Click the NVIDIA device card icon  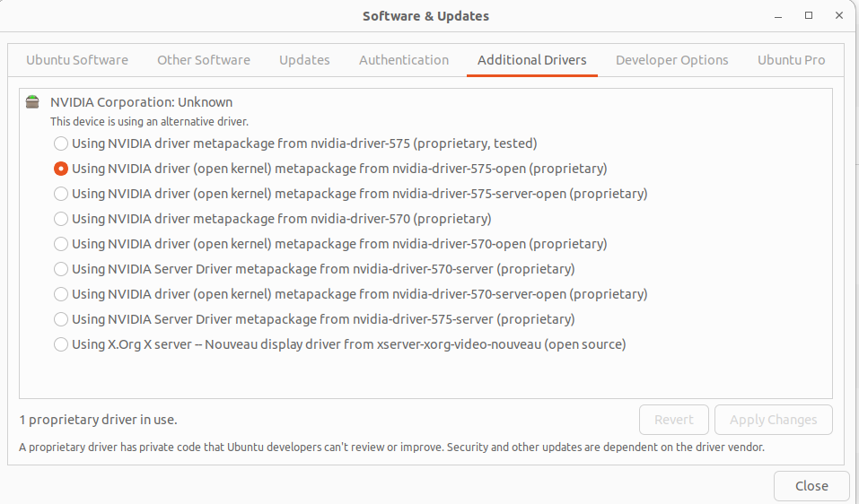pos(33,102)
